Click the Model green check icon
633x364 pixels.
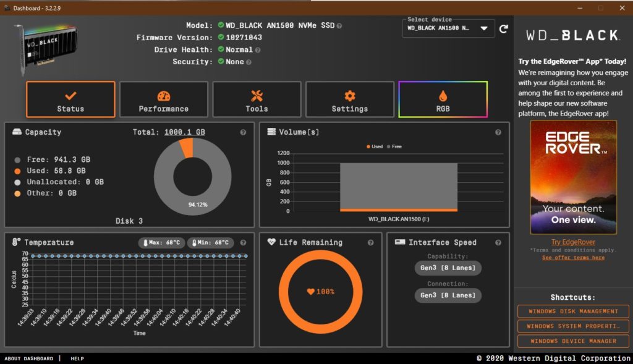pyautogui.click(x=221, y=25)
